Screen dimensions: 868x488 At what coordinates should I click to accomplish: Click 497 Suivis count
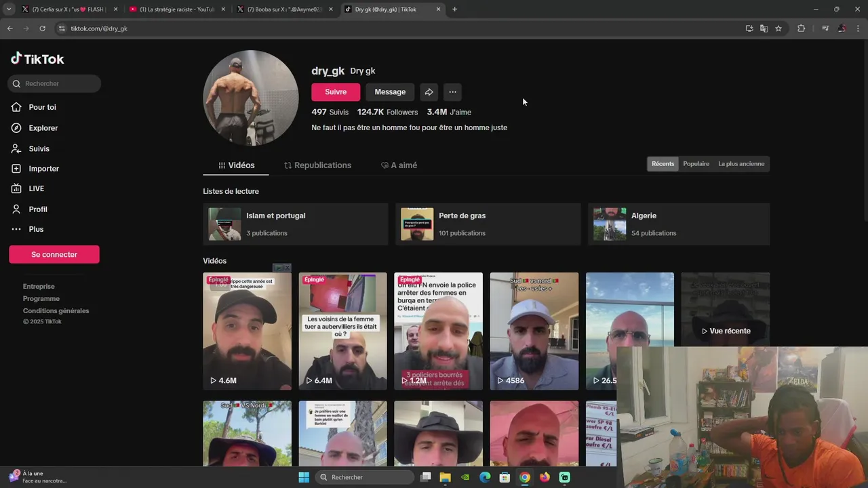click(330, 112)
